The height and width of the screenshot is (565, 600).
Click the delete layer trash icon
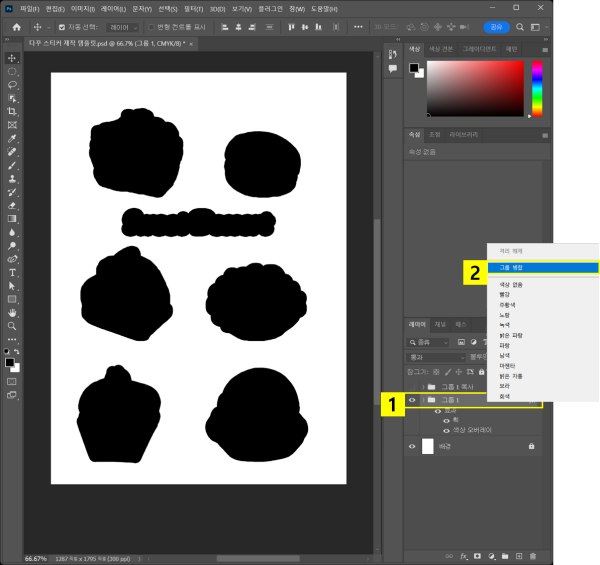coord(533,555)
